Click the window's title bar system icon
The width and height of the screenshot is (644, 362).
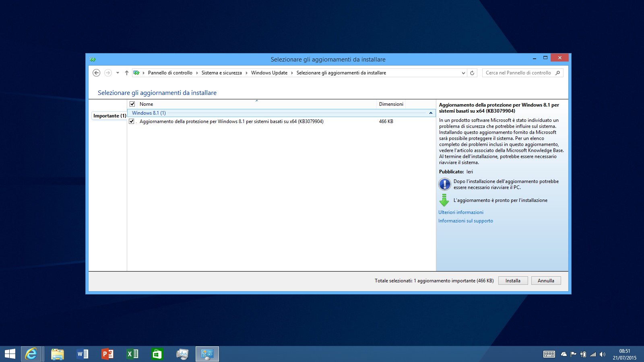pyautogui.click(x=93, y=59)
